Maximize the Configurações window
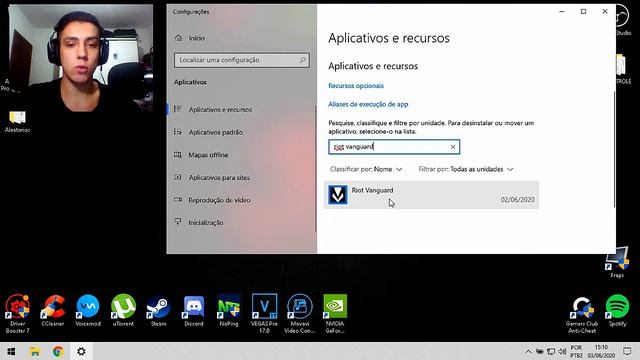Viewport: 640px width, 360px height. click(583, 11)
